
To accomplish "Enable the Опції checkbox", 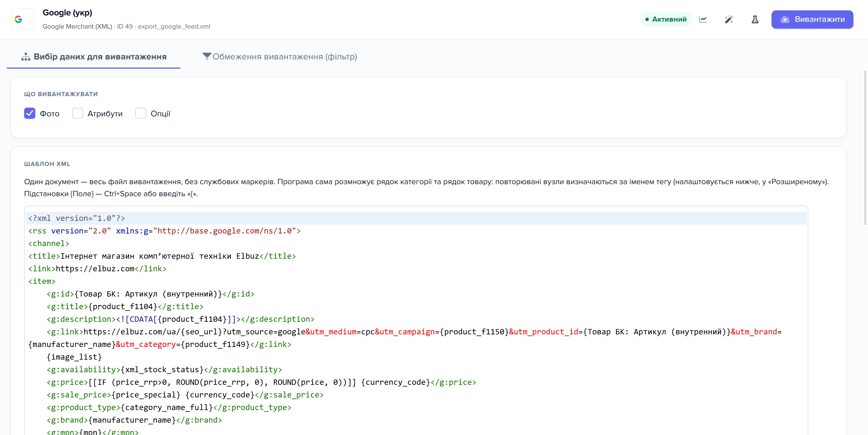I will [140, 113].
